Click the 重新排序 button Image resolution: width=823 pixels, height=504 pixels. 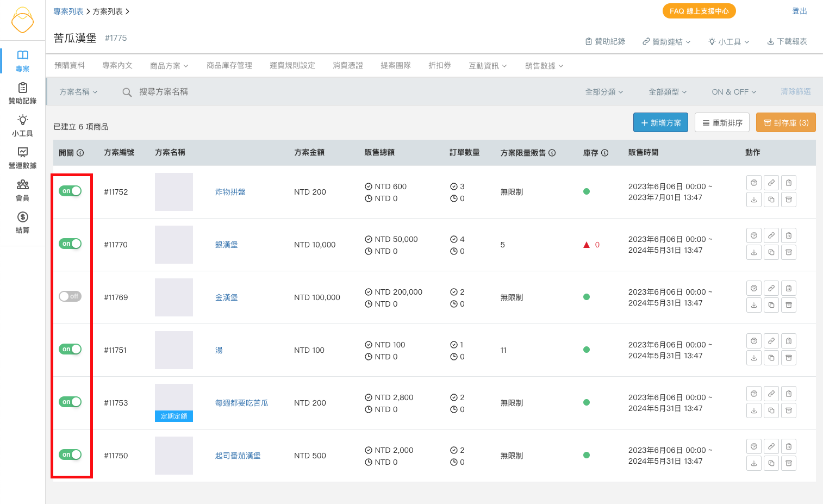(722, 122)
